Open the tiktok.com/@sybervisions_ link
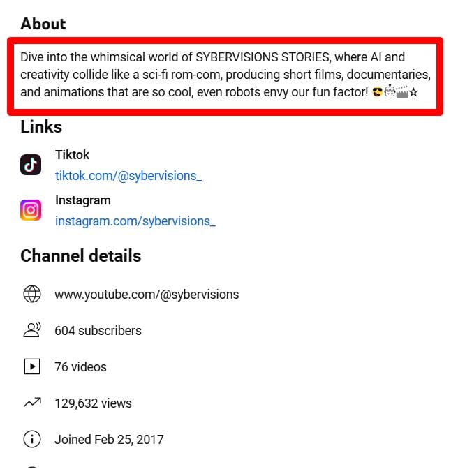This screenshot has width=451, height=476. 128,176
